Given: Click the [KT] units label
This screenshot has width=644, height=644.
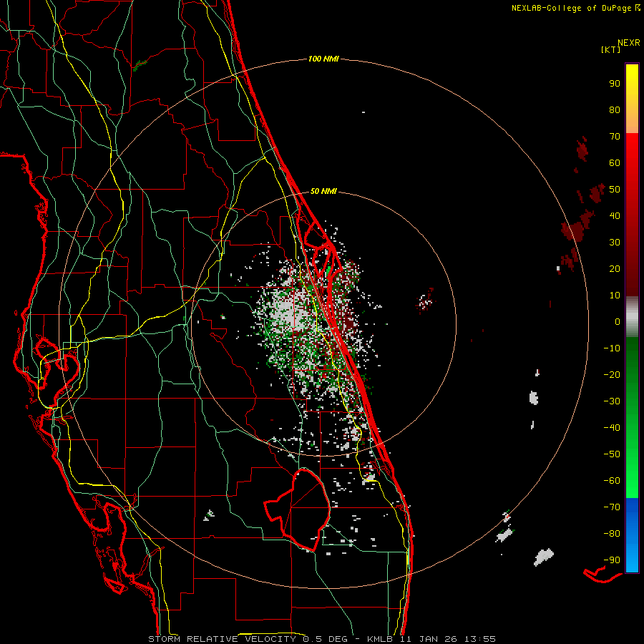Looking at the screenshot, I should click(610, 49).
